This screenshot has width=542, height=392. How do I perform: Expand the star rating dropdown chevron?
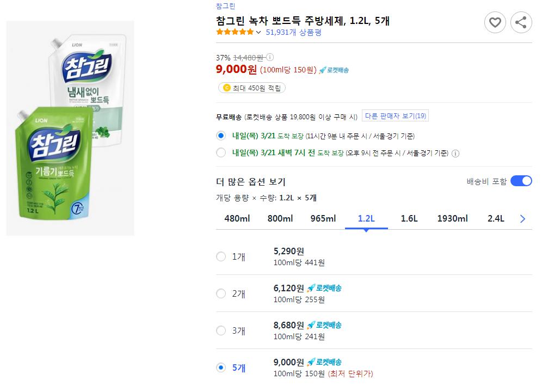point(258,33)
